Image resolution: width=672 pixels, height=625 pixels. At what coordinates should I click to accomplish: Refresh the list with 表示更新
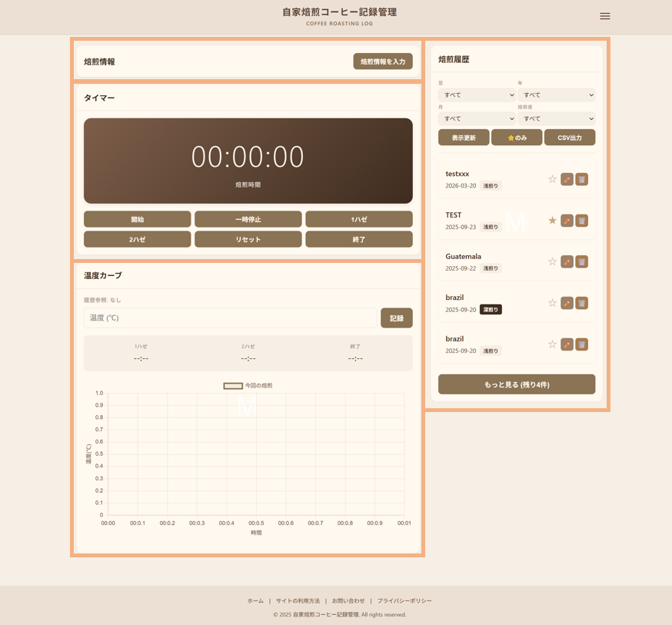point(464,138)
